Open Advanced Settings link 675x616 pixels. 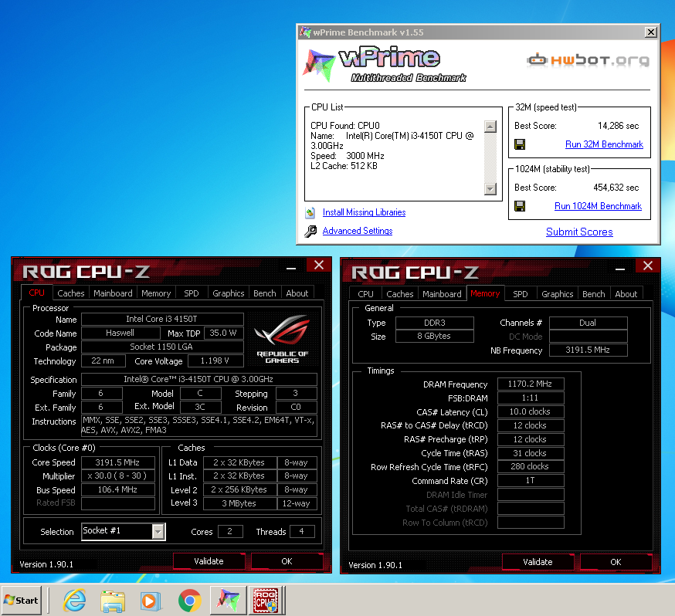click(x=358, y=231)
